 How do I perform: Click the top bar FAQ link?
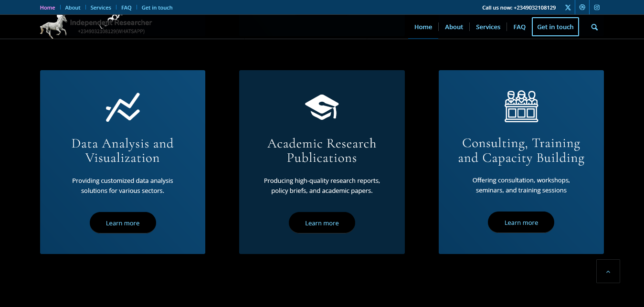pos(126,8)
